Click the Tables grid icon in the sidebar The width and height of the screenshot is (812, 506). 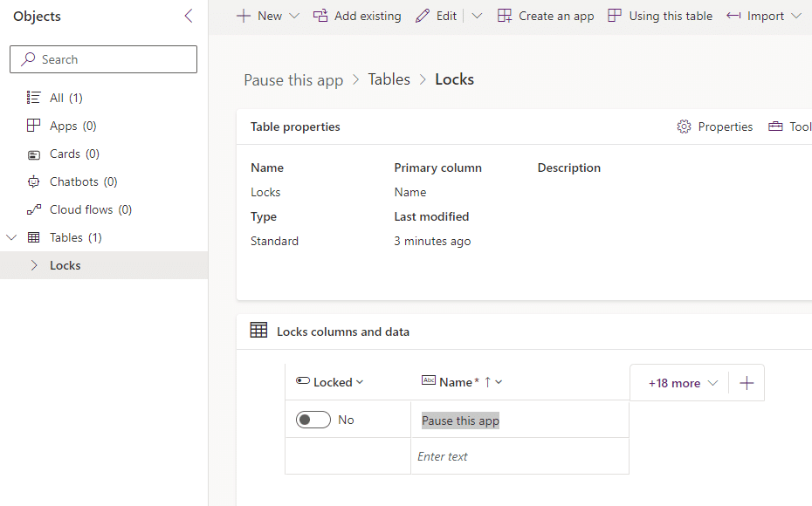click(x=34, y=237)
